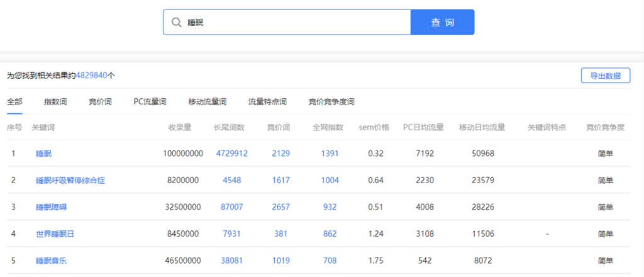
Task: Click the 收录量 column header
Action: [x=180, y=127]
